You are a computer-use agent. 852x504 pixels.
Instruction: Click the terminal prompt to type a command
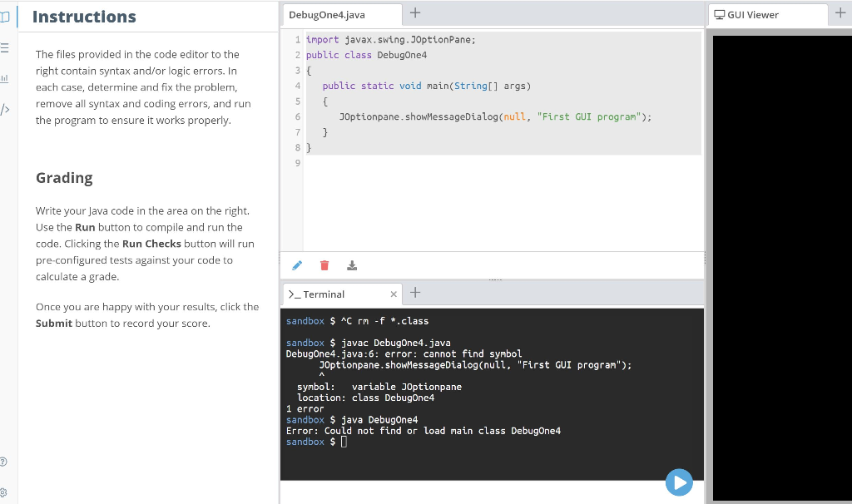tap(344, 441)
